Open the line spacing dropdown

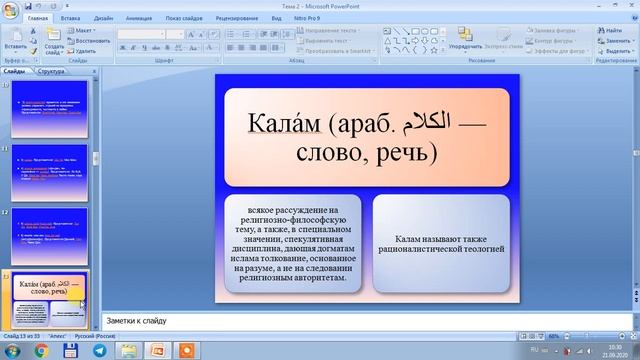point(287,35)
